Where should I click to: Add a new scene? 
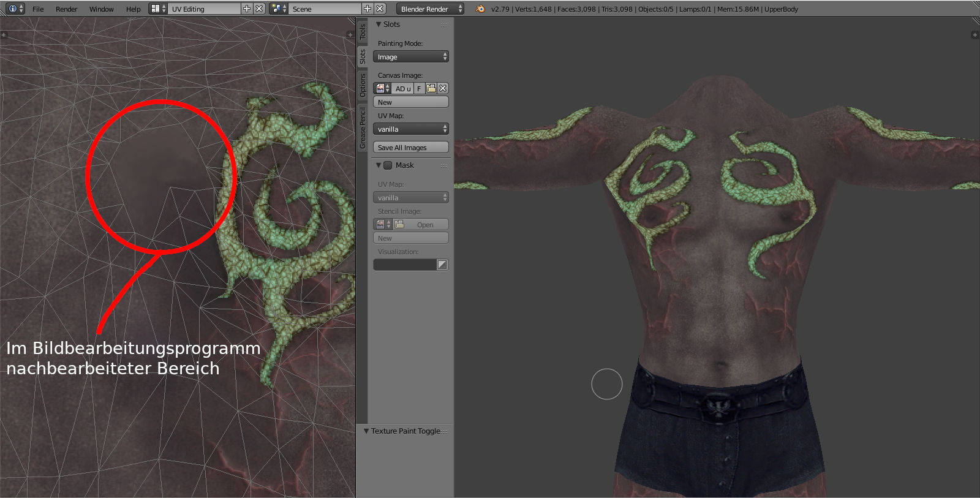coord(367,9)
